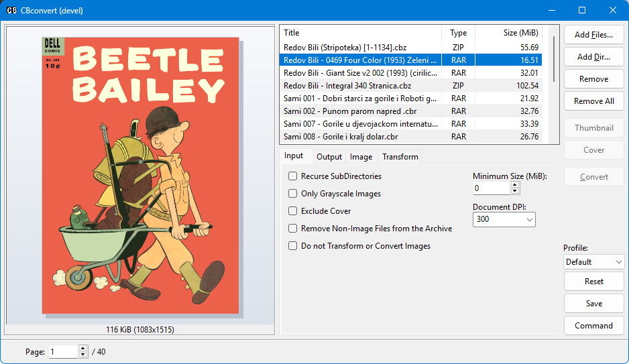Click the Save profile button

593,304
